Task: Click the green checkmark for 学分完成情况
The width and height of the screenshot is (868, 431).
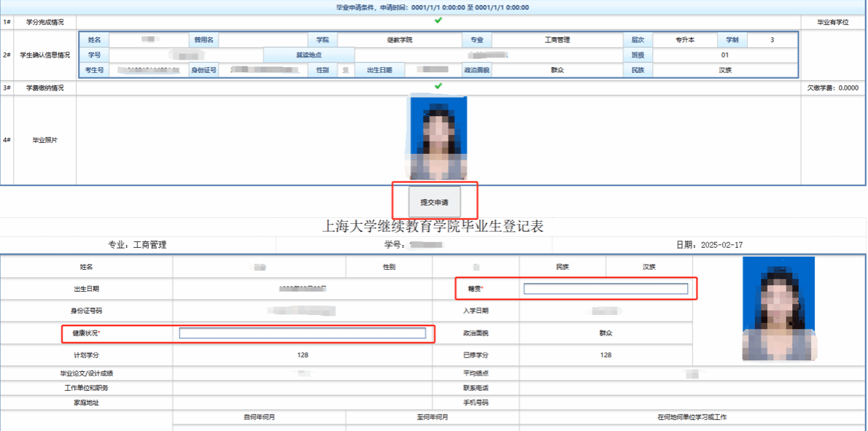Action: pyautogui.click(x=438, y=21)
